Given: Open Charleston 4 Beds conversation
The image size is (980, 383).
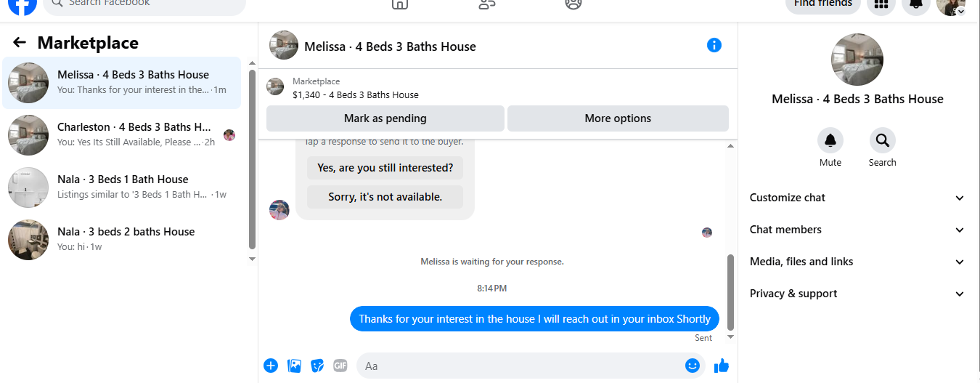Looking at the screenshot, I should point(122,135).
